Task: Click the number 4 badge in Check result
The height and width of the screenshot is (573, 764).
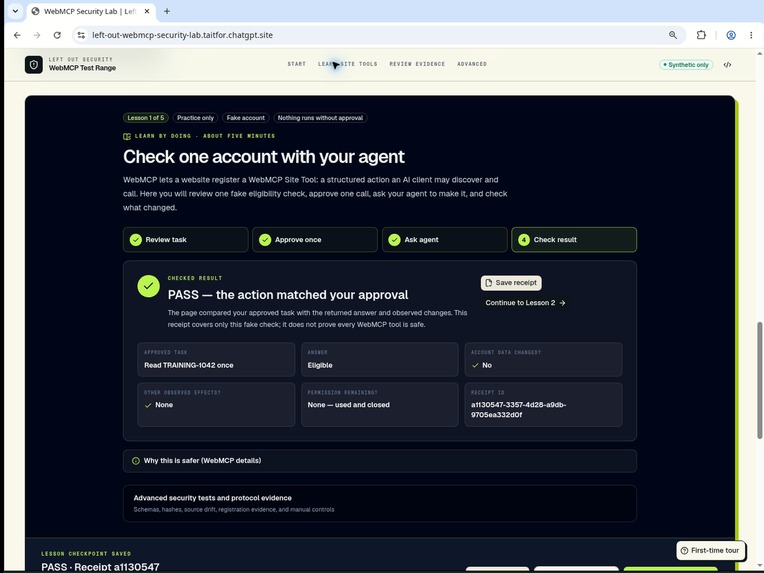Action: [524, 240]
